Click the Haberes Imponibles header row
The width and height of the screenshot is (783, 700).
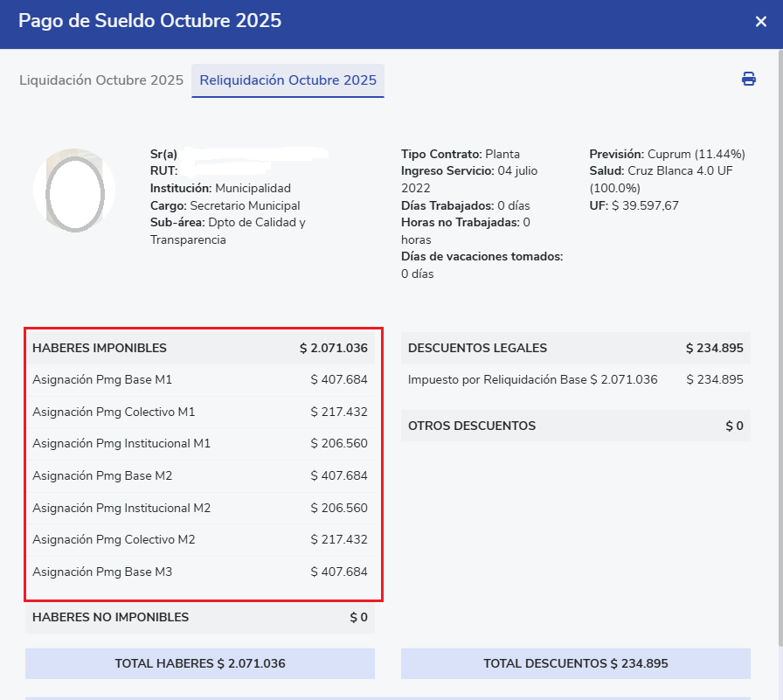(x=200, y=348)
